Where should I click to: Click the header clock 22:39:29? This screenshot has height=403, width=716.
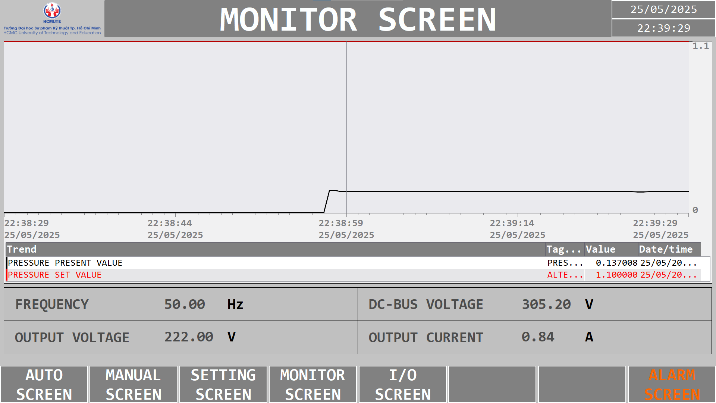(x=663, y=28)
